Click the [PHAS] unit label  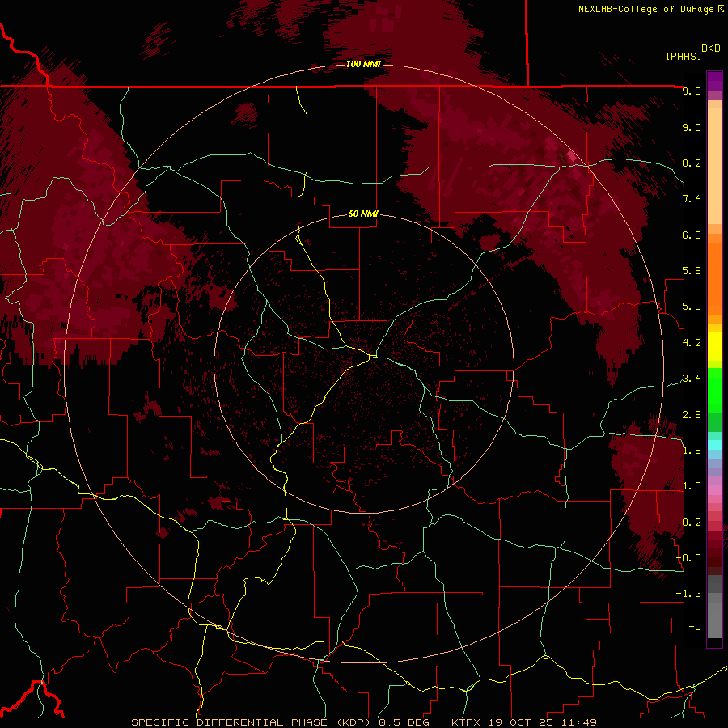tap(684, 56)
